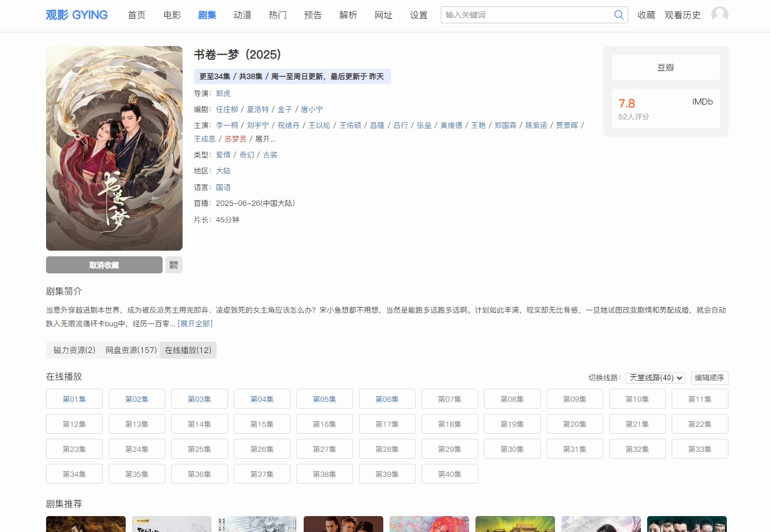Click the 书卷一梦 (2025) title
The image size is (770, 532).
pos(238,55)
